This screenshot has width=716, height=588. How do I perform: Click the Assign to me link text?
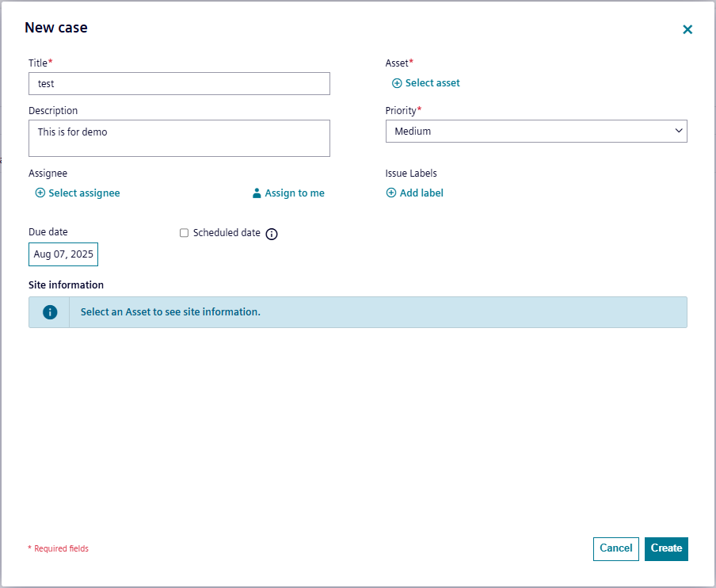295,193
